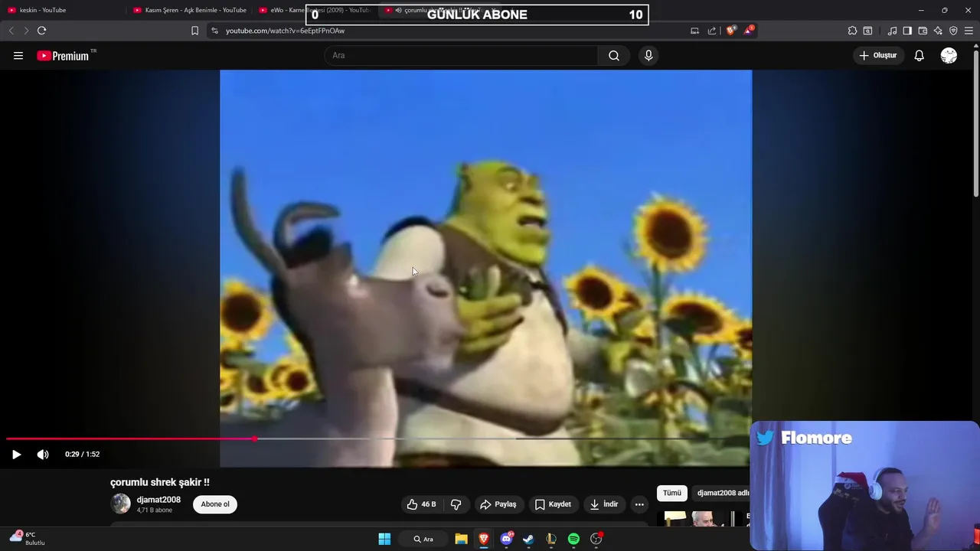This screenshot has width=980, height=551.
Task: Open the Windows Start menu
Action: coord(384,539)
